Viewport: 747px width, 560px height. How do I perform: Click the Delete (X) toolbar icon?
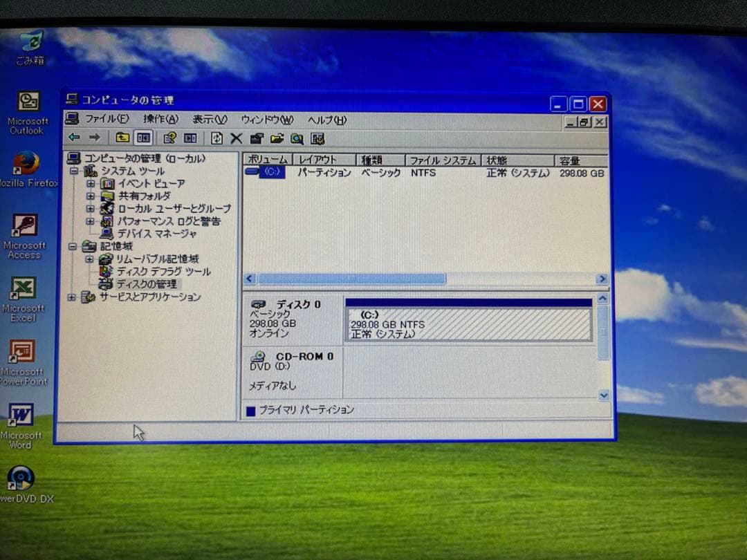[236, 138]
